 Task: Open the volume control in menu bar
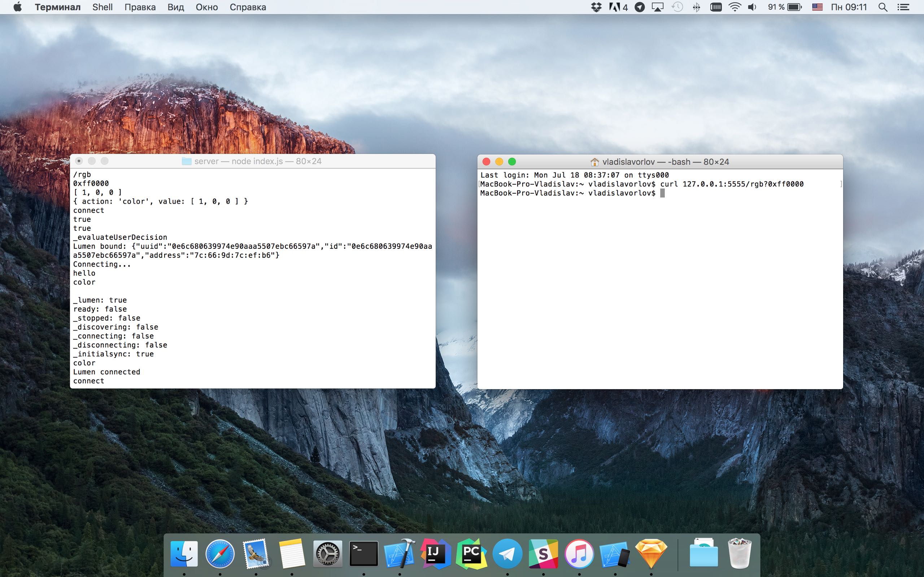tap(752, 7)
